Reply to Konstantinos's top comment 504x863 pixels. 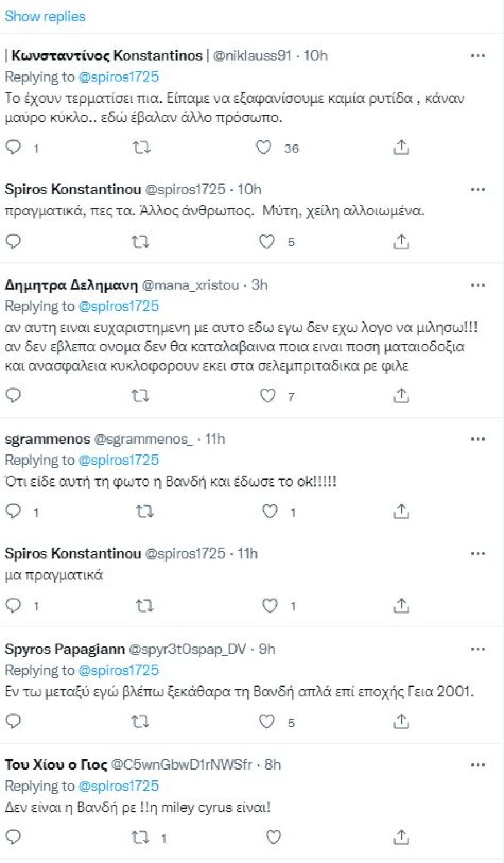click(x=13, y=148)
